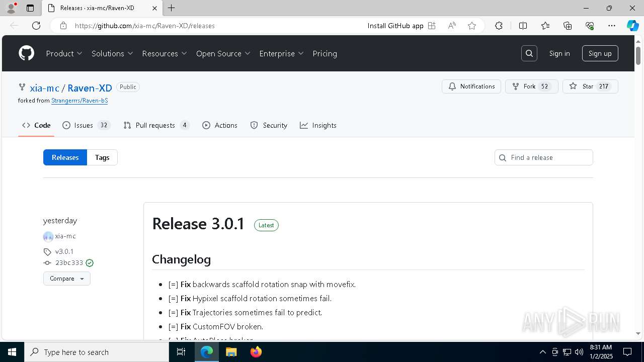Open commit 23bc333 link

point(69,263)
